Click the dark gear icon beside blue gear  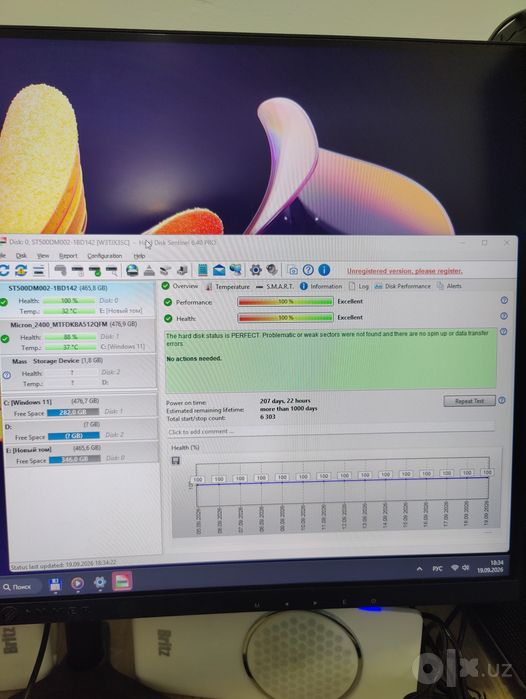point(272,270)
